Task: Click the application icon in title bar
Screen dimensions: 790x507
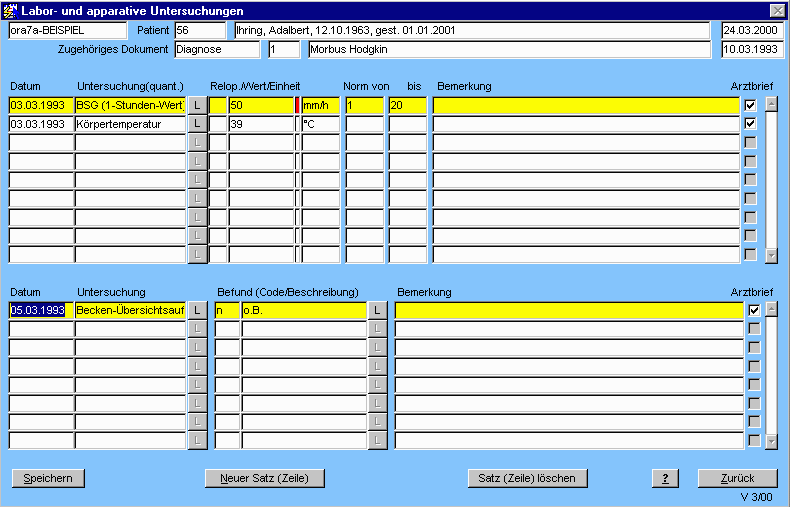Action: click(11, 10)
